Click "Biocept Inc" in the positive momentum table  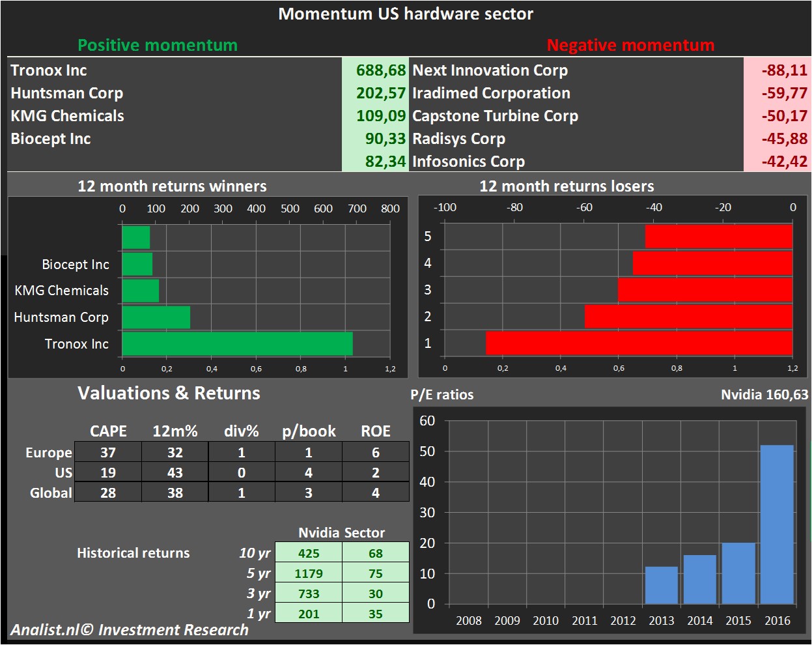pos(51,139)
